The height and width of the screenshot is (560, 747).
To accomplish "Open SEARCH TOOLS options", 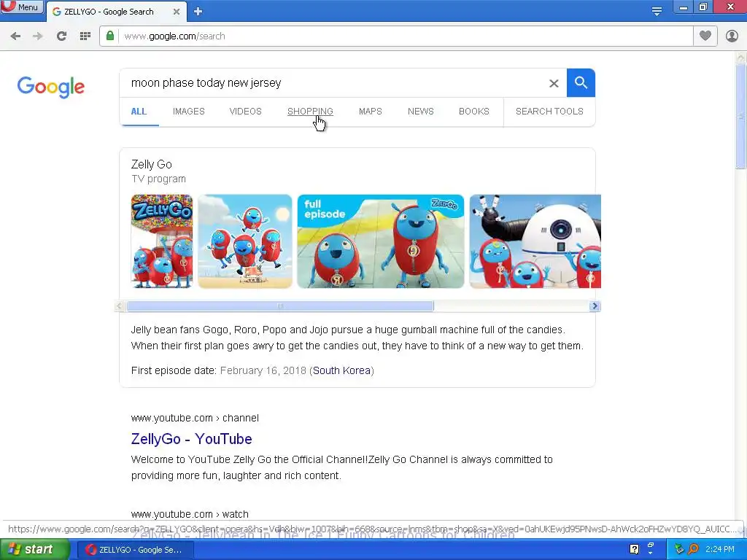I will pyautogui.click(x=549, y=112).
